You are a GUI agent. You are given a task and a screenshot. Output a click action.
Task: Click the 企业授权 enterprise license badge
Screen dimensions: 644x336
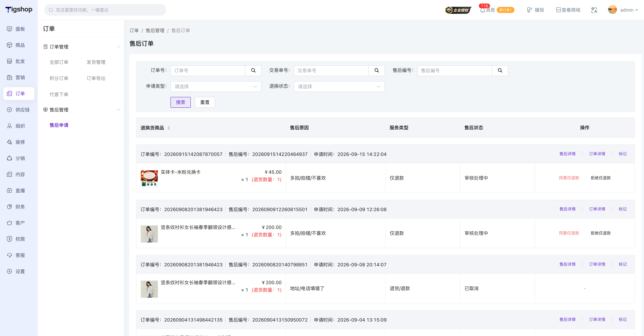point(458,10)
